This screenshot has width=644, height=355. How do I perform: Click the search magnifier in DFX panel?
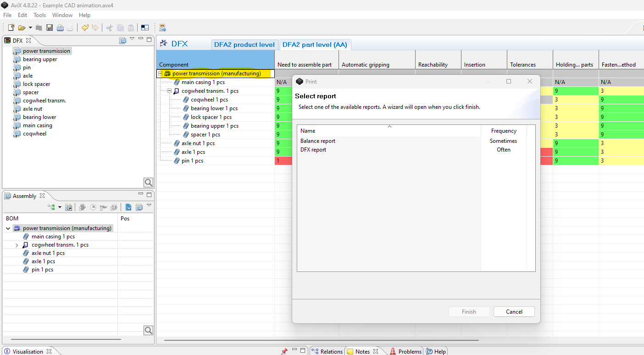148,182
